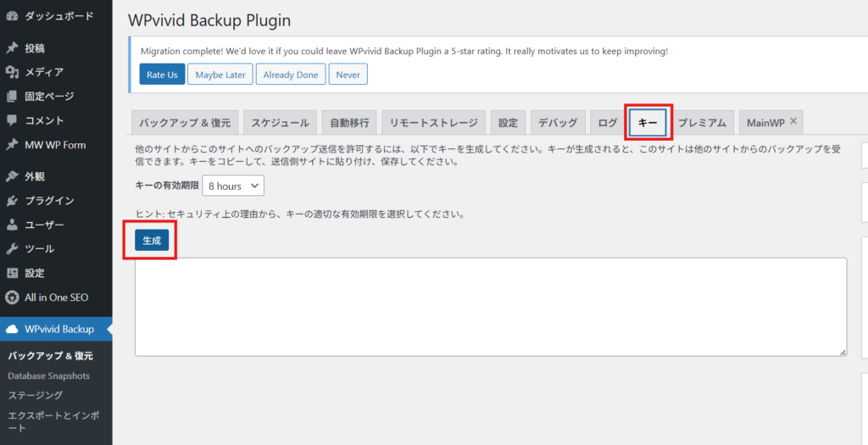868x445 pixels.
Task: Click inside the generated key text area
Action: coord(490,306)
